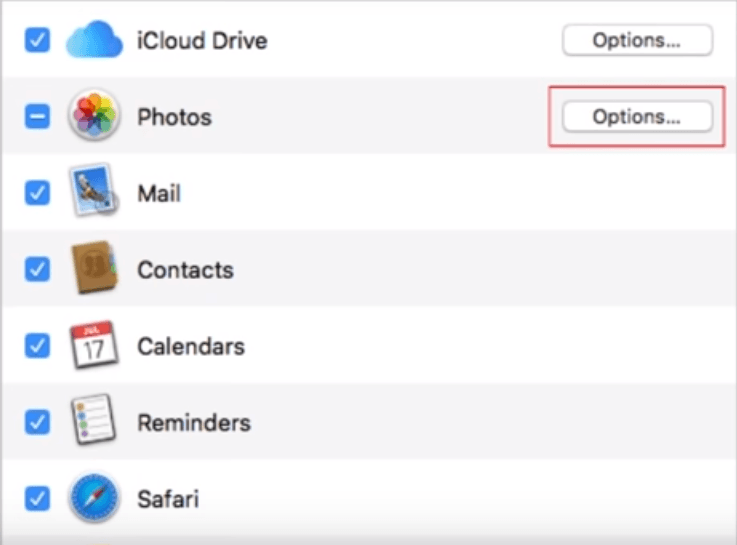Disable Mail syncing checkbox
The image size is (737, 545).
pos(37,193)
